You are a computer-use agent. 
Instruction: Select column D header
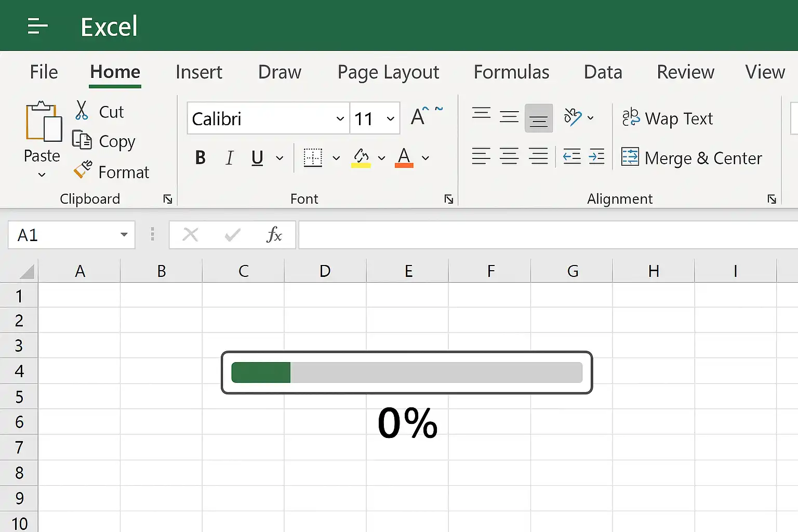pyautogui.click(x=325, y=271)
